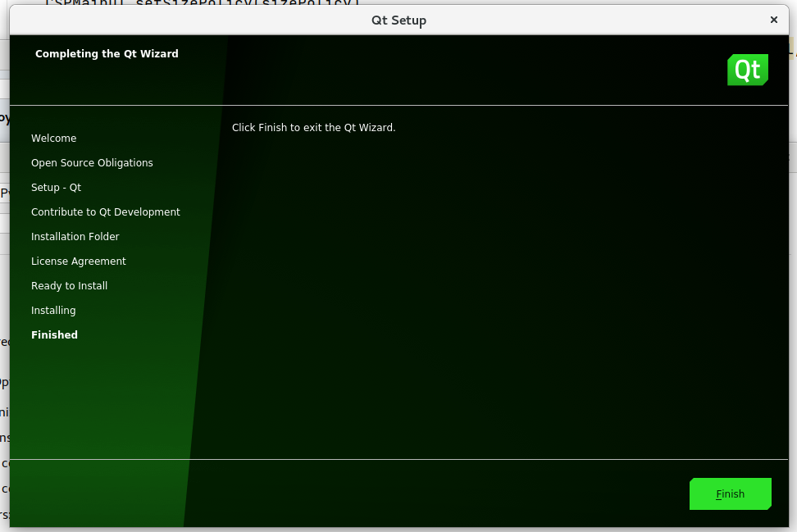The width and height of the screenshot is (797, 532).
Task: Click the Finish exit instruction message
Action: coord(313,127)
